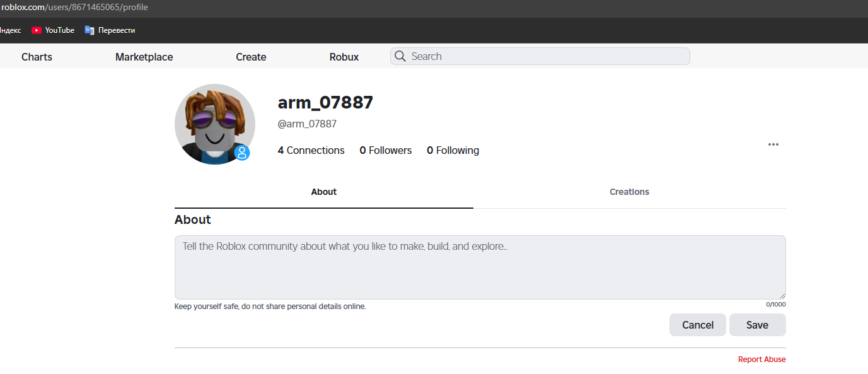Screen dimensions: 868x374
Task: View the 4 Connections list
Action: [311, 150]
